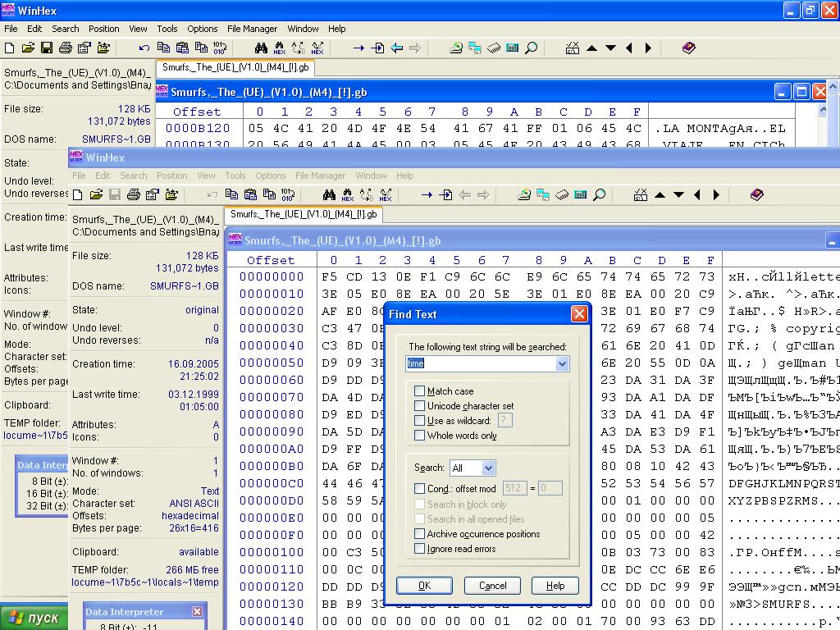840x630 pixels.
Task: Open the пуск Start button
Action: [x=34, y=617]
